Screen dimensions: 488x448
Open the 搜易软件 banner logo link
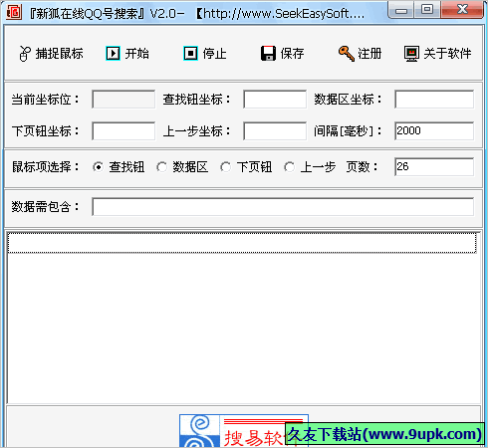click(244, 431)
